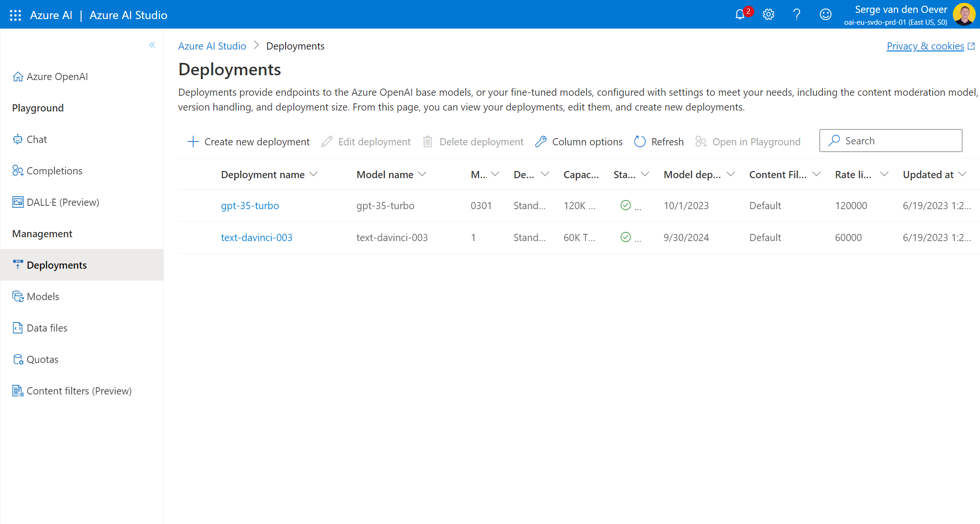
Task: Click the Refresh button label
Action: (x=667, y=141)
